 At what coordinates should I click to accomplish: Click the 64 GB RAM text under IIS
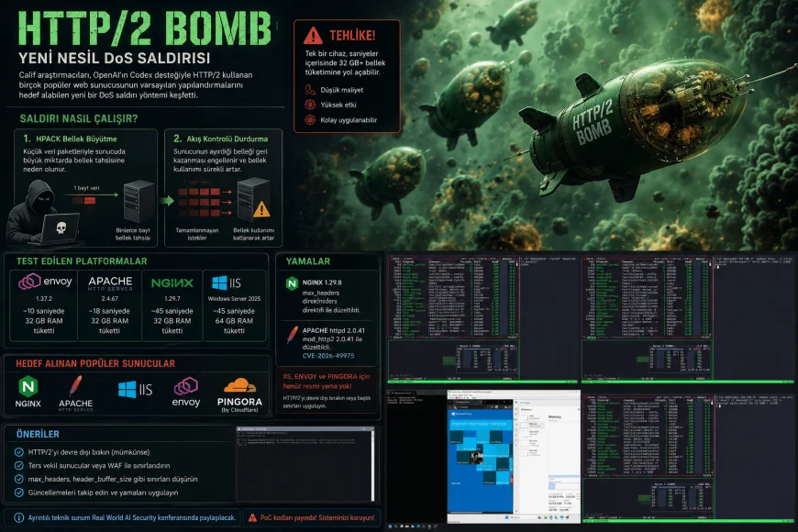point(234,321)
